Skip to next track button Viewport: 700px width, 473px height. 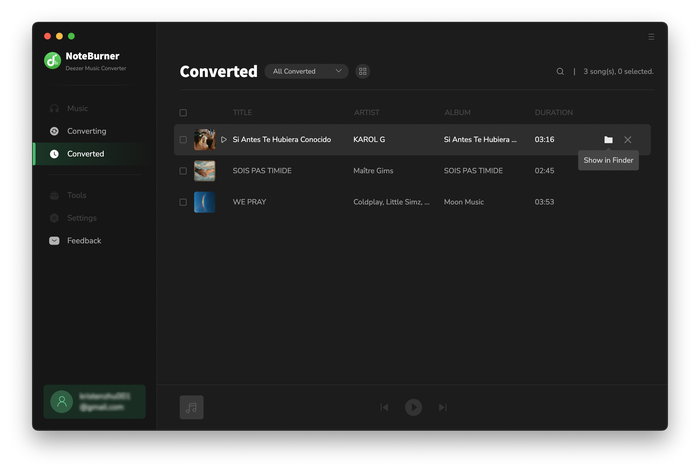[x=442, y=407]
